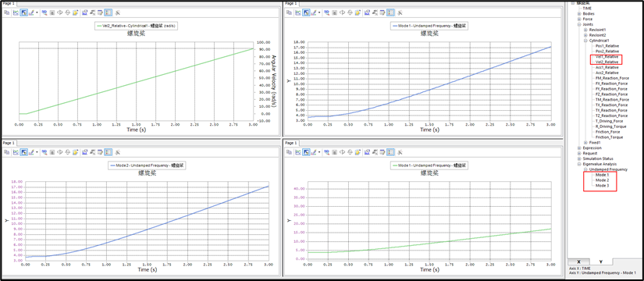644x281 pixels.
Task: Click the copy icon in blue Mode 1 plot toolbar
Action: [289, 12]
